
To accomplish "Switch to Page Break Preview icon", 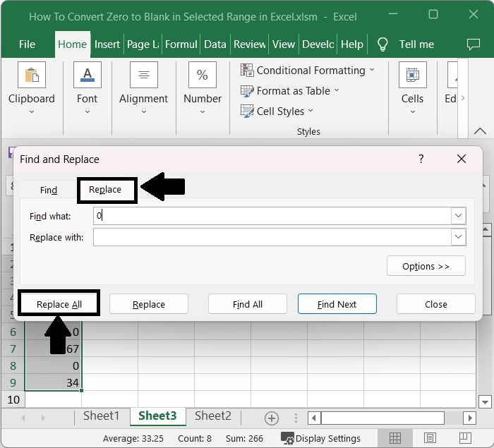I will point(464,438).
